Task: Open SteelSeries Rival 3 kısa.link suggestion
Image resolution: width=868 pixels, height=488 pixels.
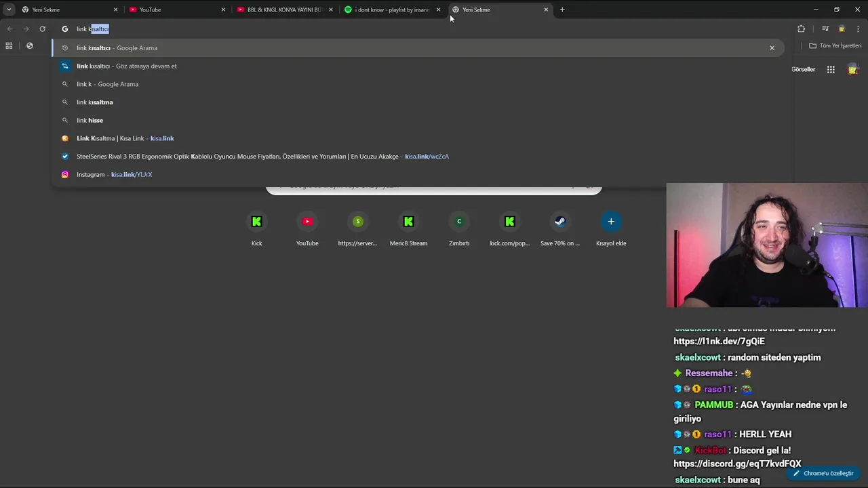Action: click(418, 156)
